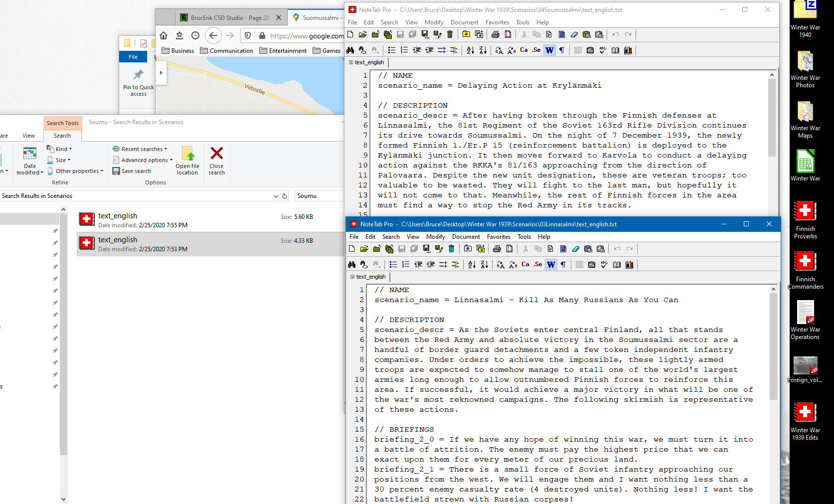This screenshot has width=834, height=504.
Task: Click the Save search button
Action: point(132,171)
